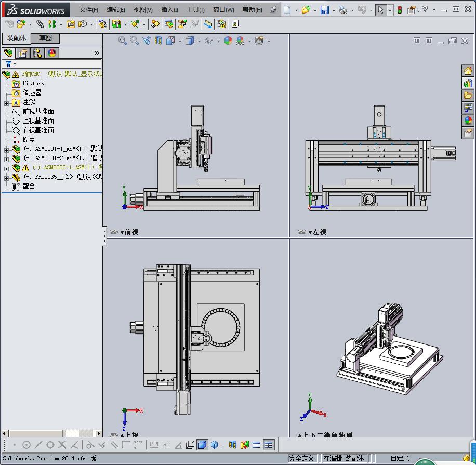Open the FeatureManager design tree tab
Viewport: 476px width, 465px height.
[x=8, y=53]
